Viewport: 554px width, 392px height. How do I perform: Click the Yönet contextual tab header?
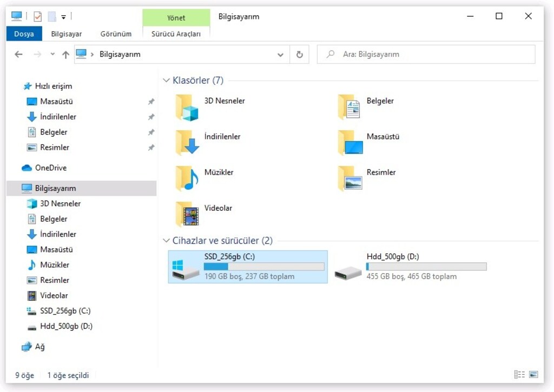pyautogui.click(x=176, y=18)
